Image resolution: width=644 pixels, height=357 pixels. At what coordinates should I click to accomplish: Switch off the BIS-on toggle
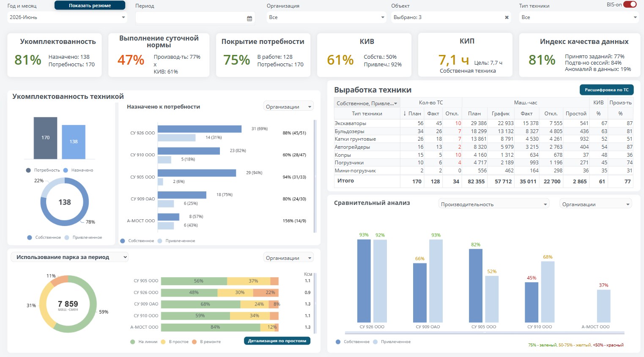pyautogui.click(x=630, y=4)
